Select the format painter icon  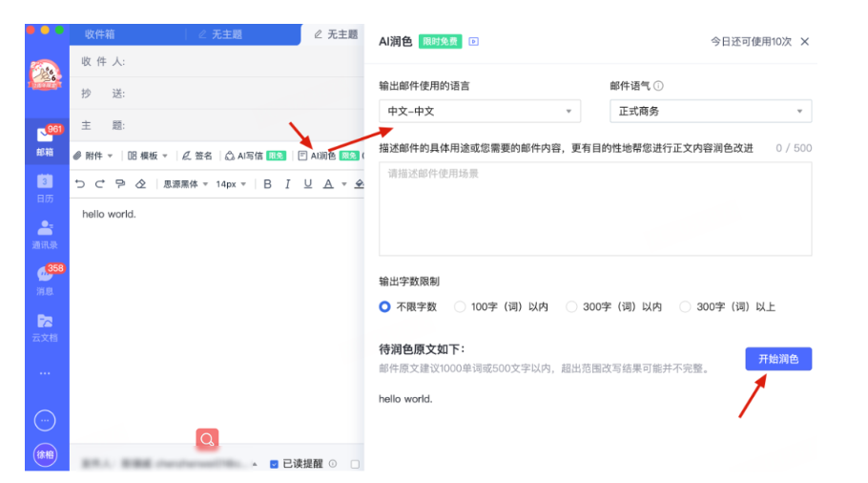tap(120, 184)
